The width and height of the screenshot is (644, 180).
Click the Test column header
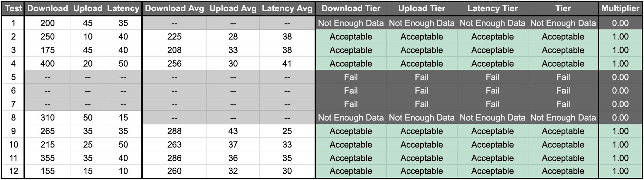click(x=13, y=9)
